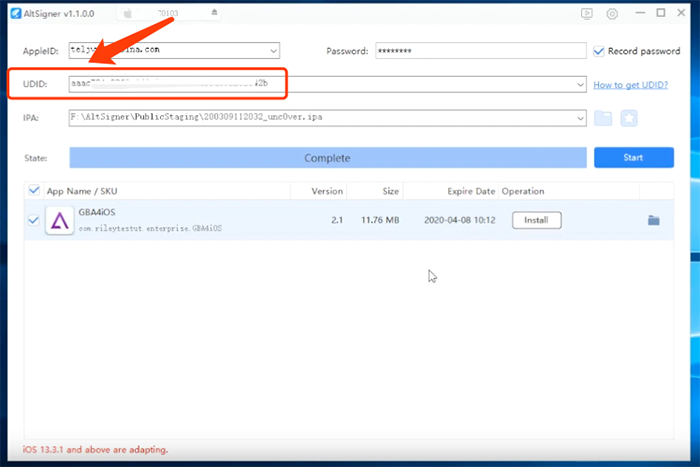Screen dimensions: 700x467
Task: Toggle the select-all checkbox in table header
Action: tap(34, 190)
